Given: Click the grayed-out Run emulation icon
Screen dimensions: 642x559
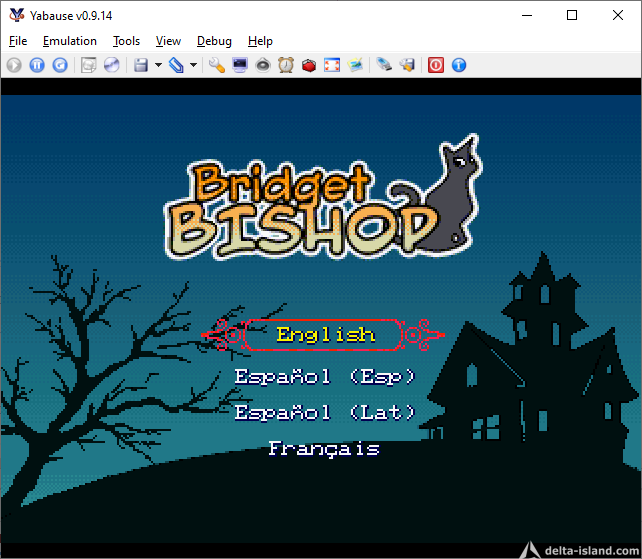Looking at the screenshot, I should [14, 65].
